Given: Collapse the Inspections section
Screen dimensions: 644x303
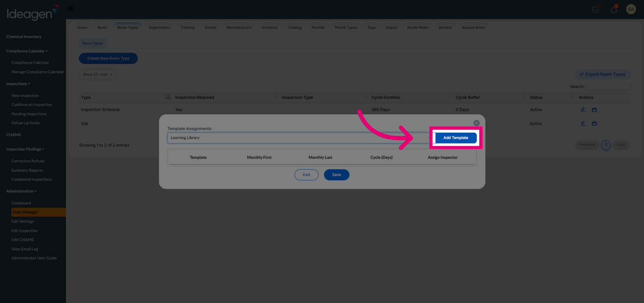Looking at the screenshot, I should coord(18,84).
